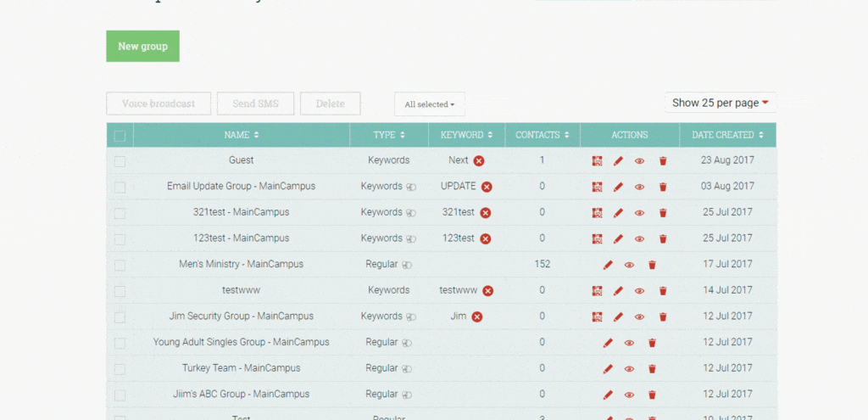Open the All selected dropdown
868x420 pixels.
point(430,104)
